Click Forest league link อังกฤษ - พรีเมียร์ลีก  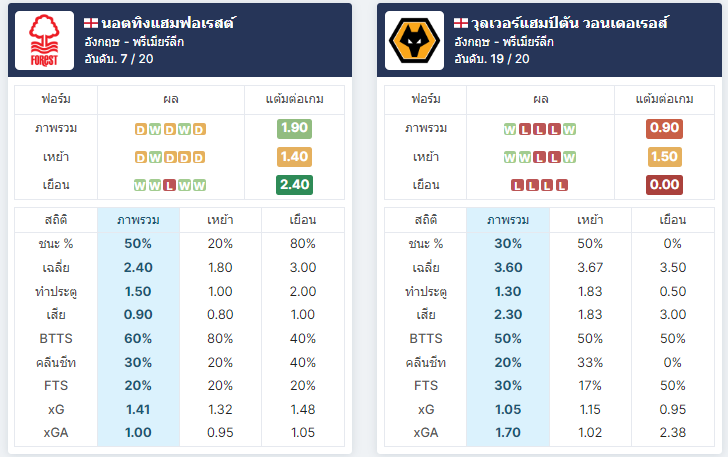[134, 42]
